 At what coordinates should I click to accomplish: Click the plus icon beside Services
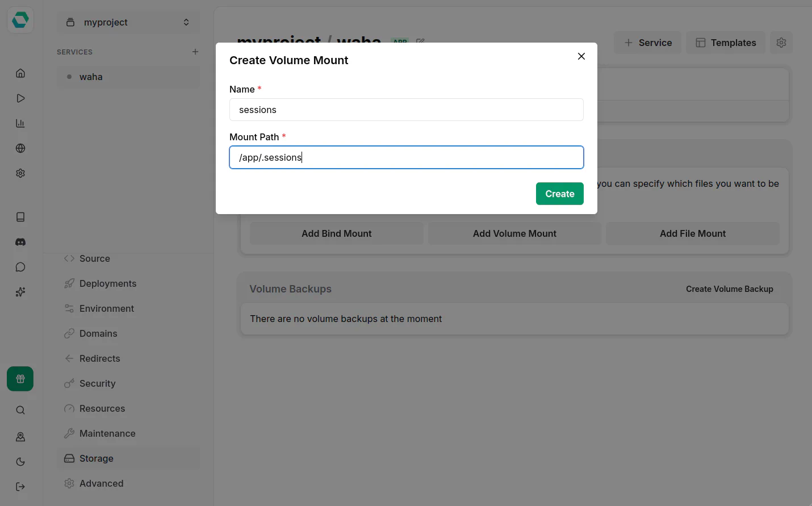(195, 52)
